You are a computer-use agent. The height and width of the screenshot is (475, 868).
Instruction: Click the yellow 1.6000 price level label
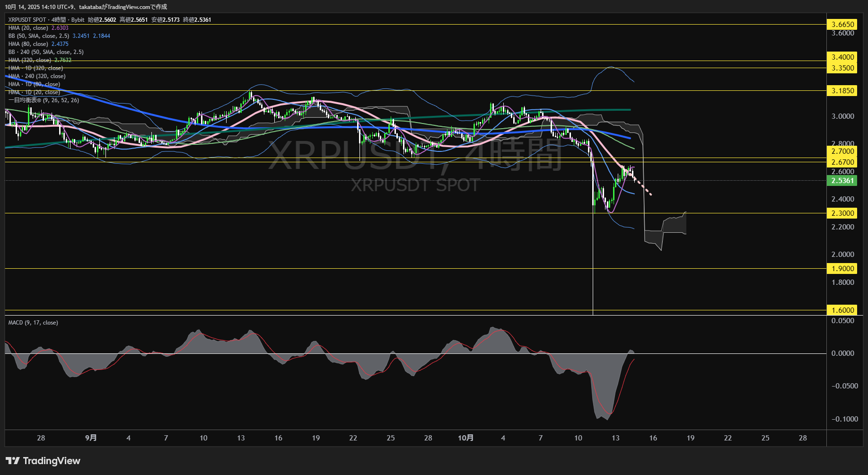(x=842, y=310)
